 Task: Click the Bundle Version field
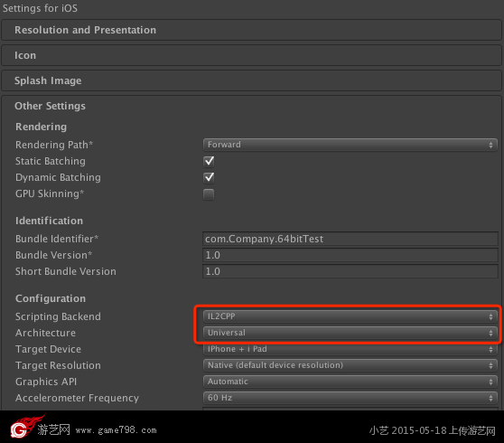tap(350, 255)
